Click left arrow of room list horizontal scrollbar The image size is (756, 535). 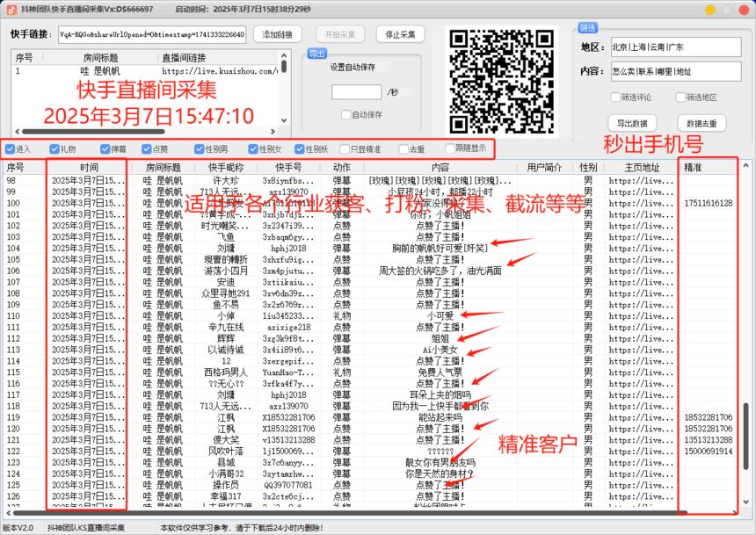[18, 131]
